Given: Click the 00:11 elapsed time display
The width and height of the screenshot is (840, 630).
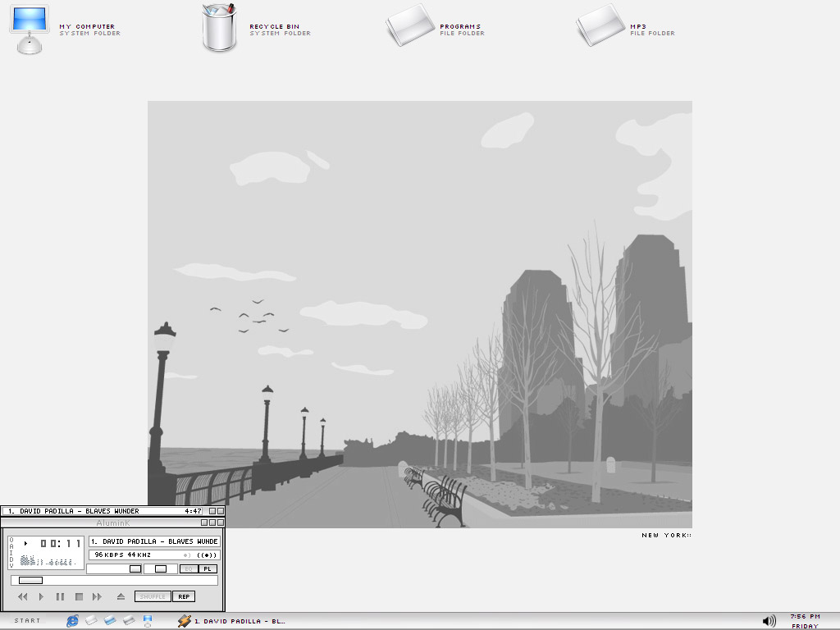Looking at the screenshot, I should coord(61,543).
